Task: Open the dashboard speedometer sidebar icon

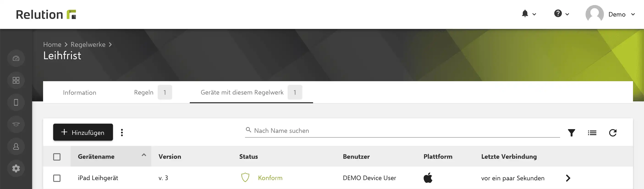Action: click(16, 58)
